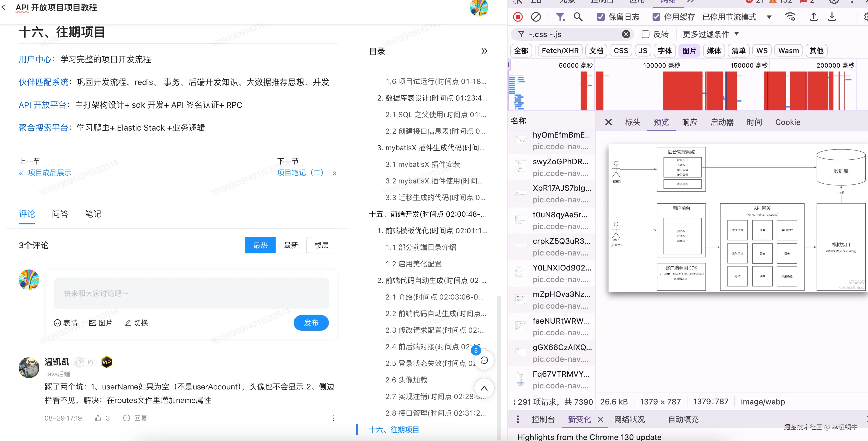Click the export HAR download icon

[x=831, y=17]
